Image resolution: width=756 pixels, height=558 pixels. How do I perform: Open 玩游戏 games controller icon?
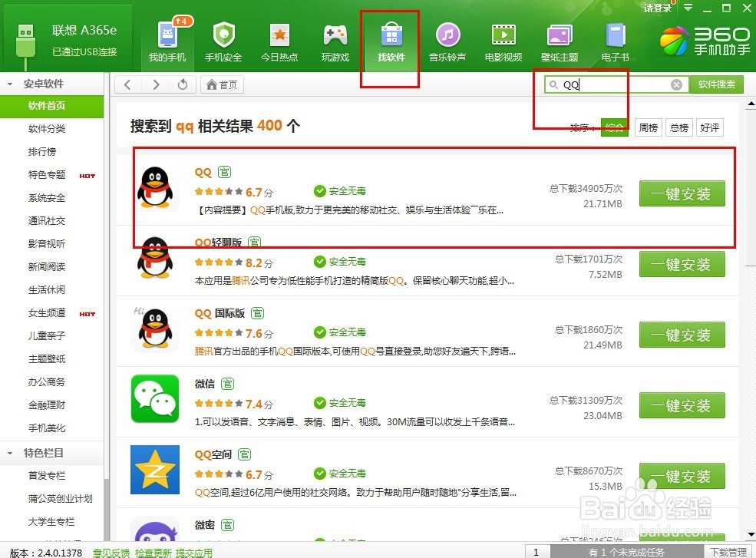tap(335, 41)
